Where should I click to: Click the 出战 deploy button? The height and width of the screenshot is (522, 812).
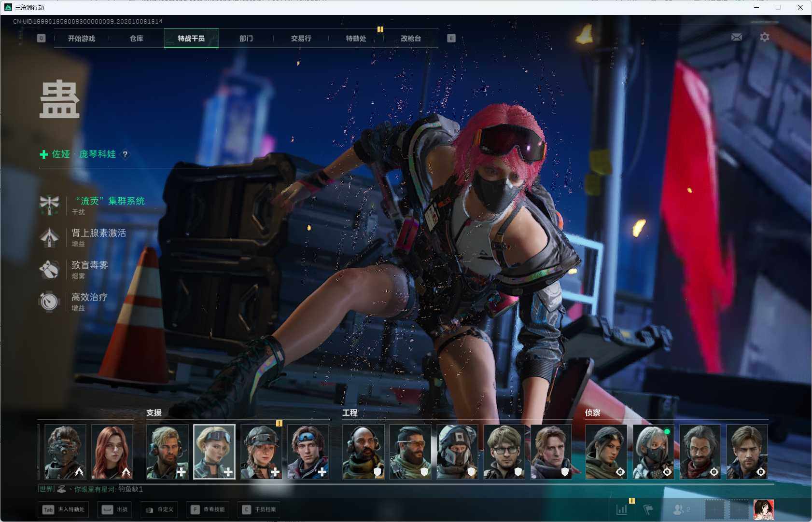[115, 509]
